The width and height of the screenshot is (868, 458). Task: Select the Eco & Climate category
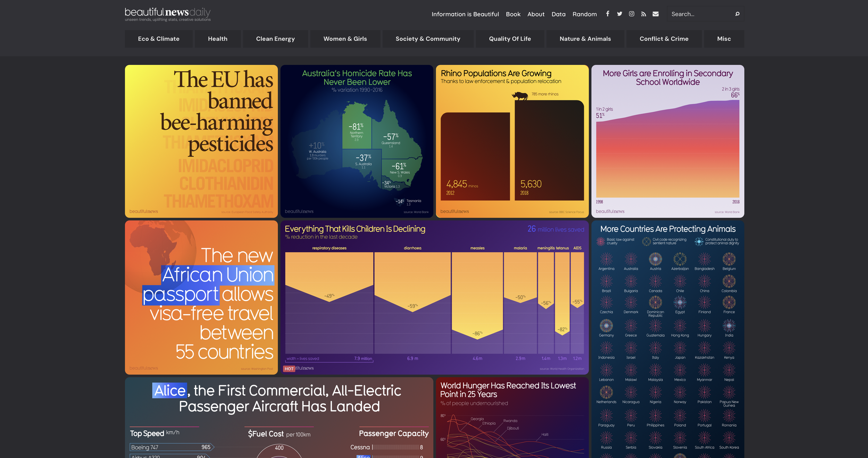click(x=159, y=39)
